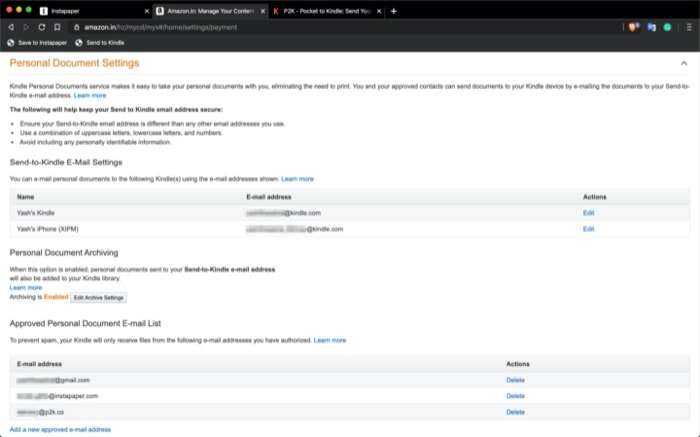
Task: Open Learn more under Personal Document Archiving
Action: pos(26,287)
